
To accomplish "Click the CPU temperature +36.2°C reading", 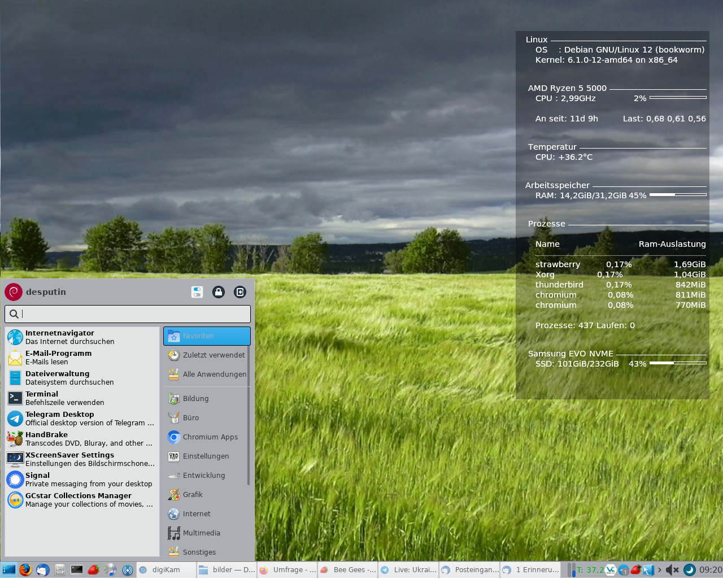I will (575, 157).
